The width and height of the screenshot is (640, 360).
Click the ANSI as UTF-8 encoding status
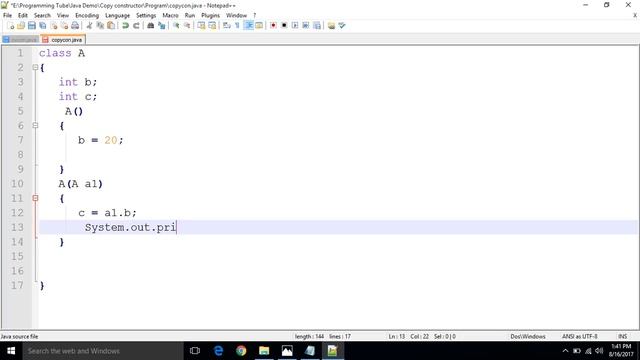(580, 336)
